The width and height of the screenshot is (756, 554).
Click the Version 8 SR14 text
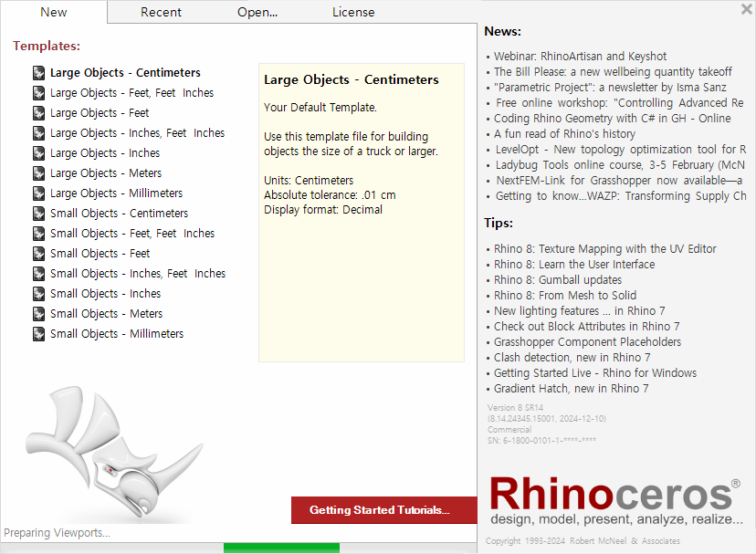(x=515, y=407)
